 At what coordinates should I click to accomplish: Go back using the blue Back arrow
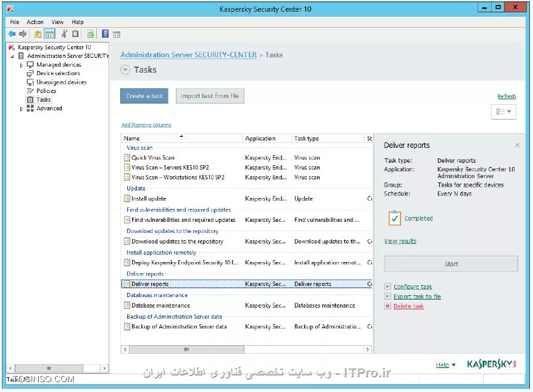pyautogui.click(x=12, y=34)
